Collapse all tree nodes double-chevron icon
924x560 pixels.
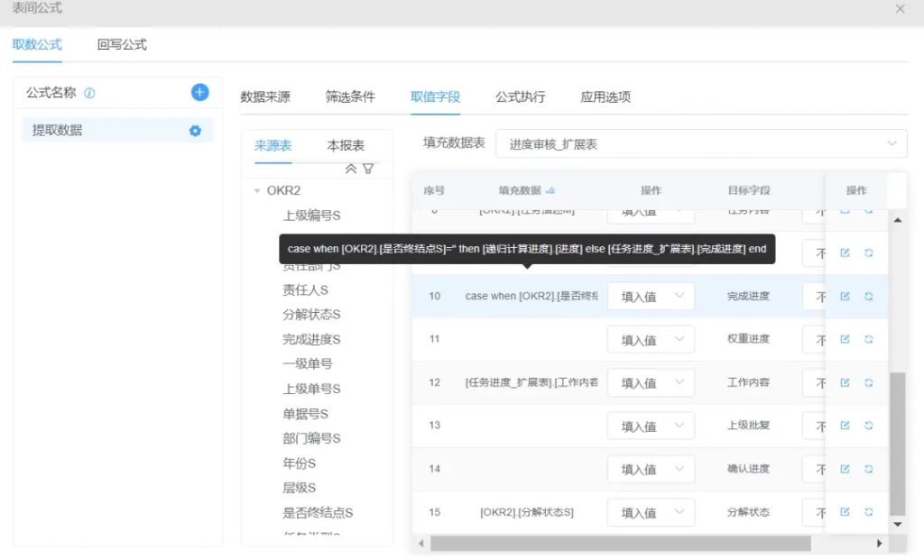pos(351,169)
